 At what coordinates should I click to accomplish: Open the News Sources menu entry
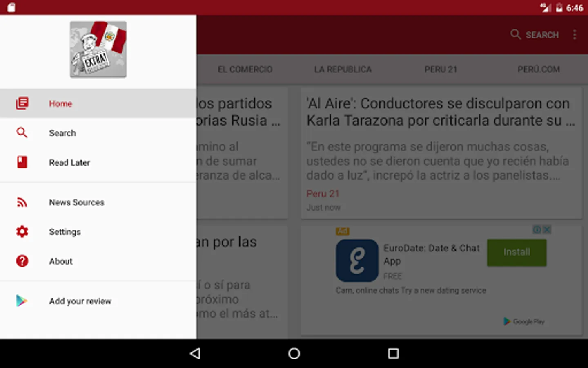(x=98, y=202)
